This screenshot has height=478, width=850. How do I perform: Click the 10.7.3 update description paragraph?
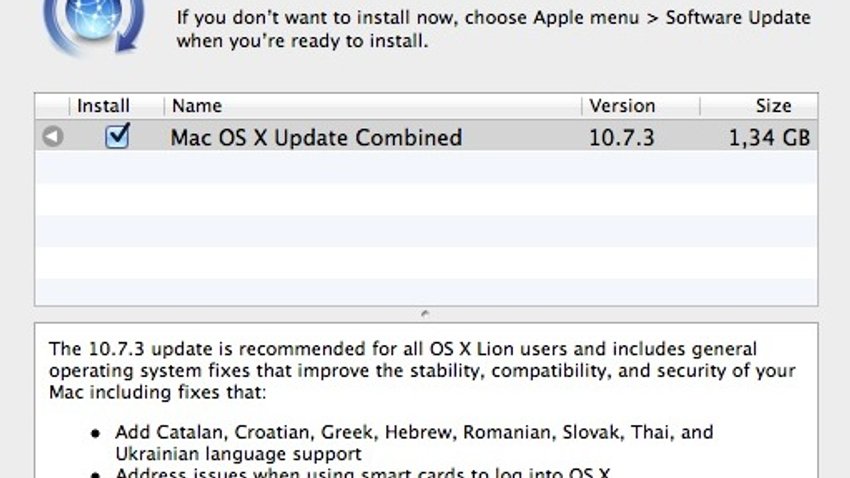422,371
